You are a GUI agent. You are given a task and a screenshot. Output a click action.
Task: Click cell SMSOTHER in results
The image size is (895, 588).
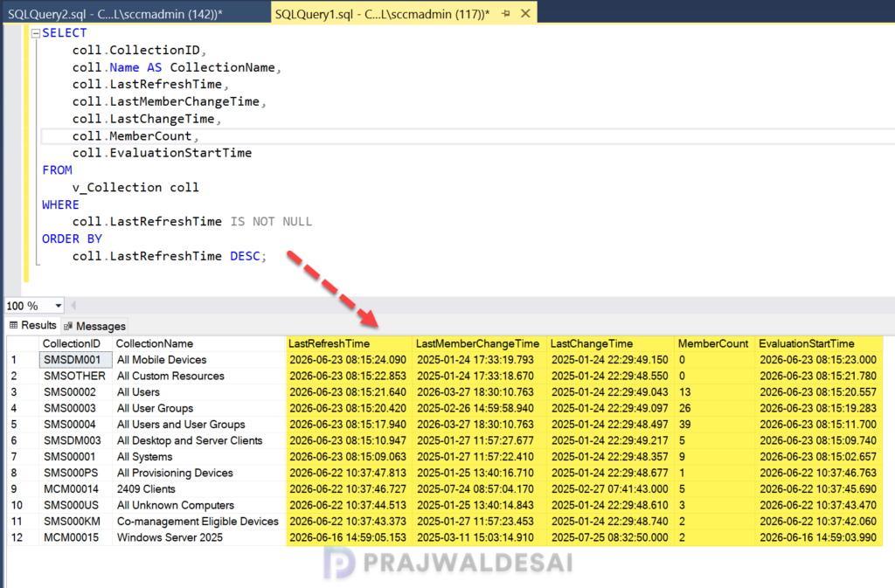click(75, 376)
